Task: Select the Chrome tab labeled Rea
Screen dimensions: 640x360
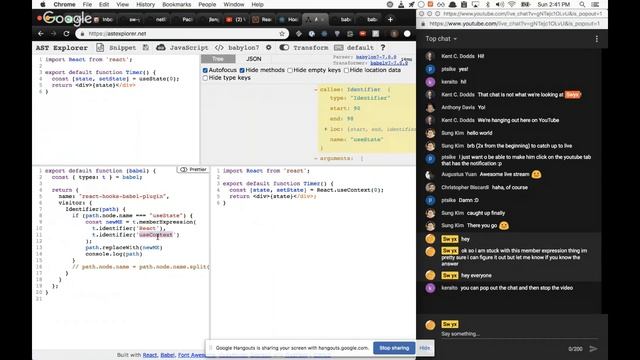Action: click(x=263, y=19)
